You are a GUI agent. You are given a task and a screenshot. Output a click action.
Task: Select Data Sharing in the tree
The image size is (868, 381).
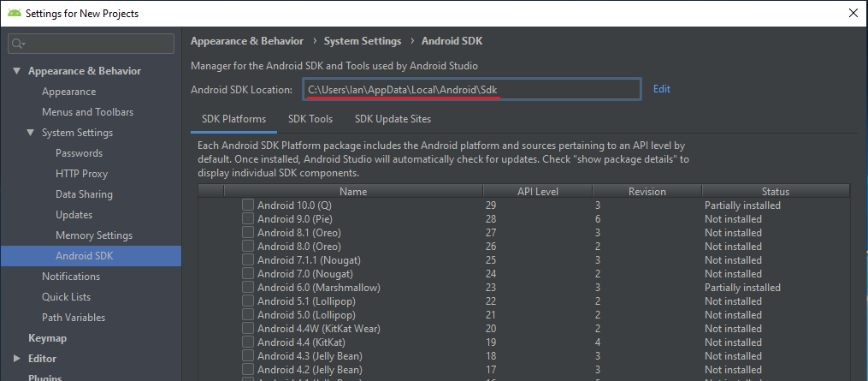click(84, 194)
